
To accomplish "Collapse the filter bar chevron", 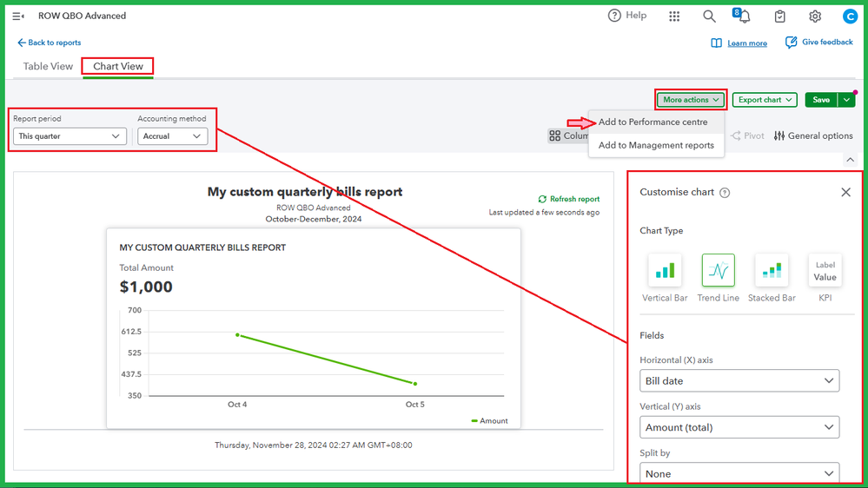I will tap(851, 160).
